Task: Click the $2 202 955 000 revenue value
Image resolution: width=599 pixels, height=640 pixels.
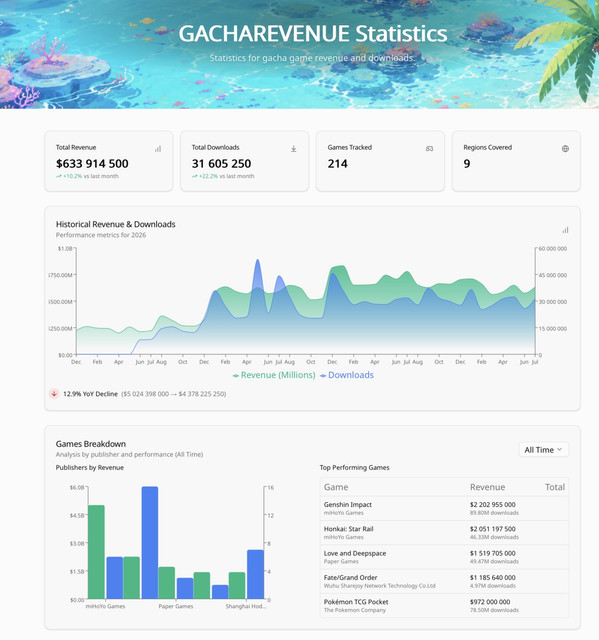Action: tap(493, 504)
